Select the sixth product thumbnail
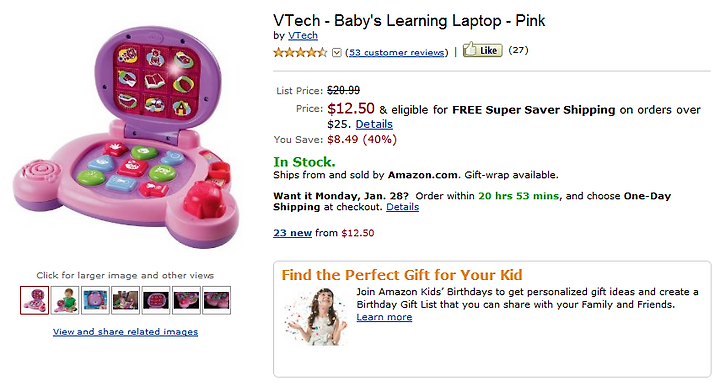The image size is (720, 386). click(186, 300)
